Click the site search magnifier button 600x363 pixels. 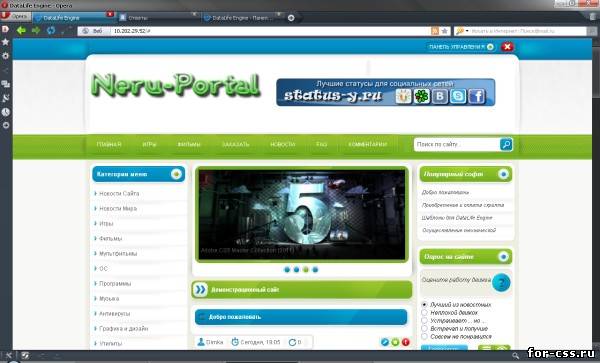[x=506, y=144]
